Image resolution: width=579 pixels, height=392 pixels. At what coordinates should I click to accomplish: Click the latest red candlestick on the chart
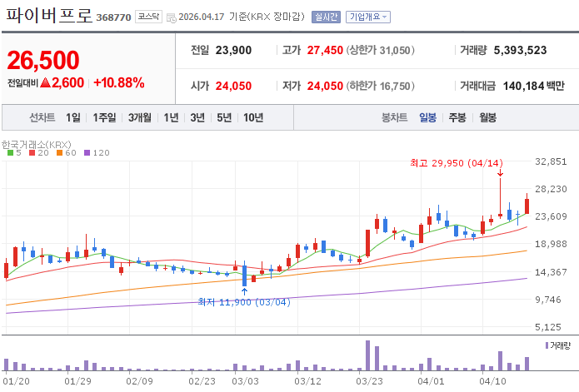[527, 206]
